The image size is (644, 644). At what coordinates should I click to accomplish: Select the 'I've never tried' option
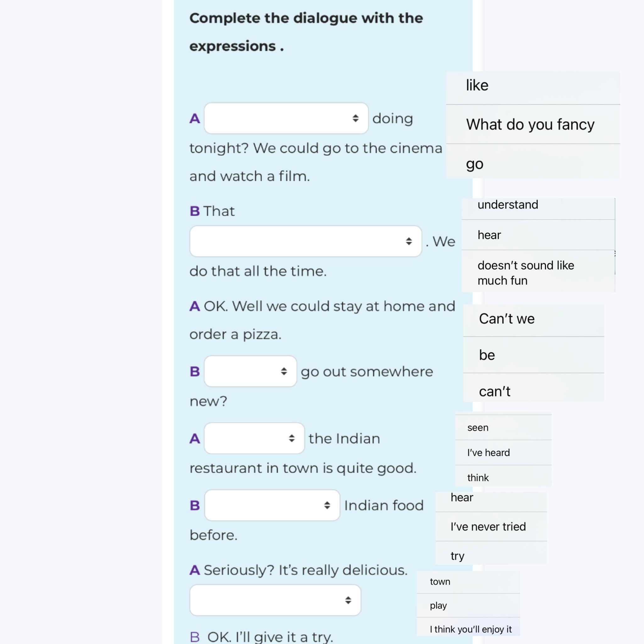tap(491, 526)
